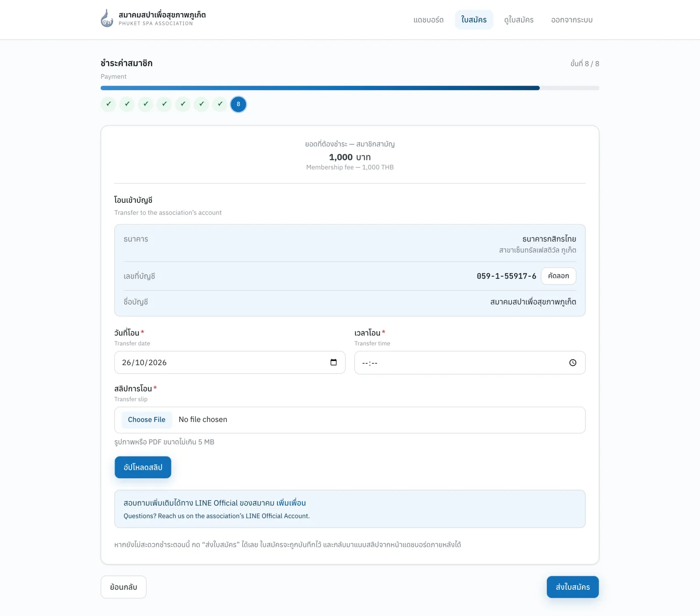Go to the แดชบอร์ด nav item
Image resolution: width=700 pixels, height=616 pixels.
point(429,20)
